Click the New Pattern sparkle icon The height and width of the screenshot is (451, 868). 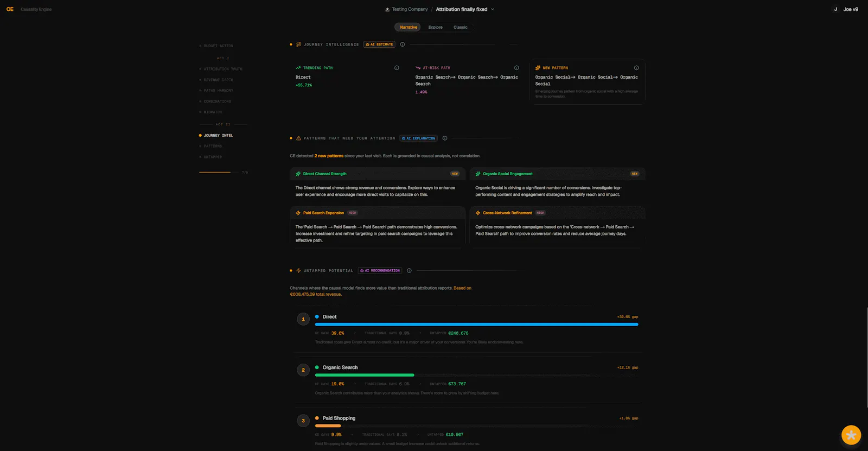pyautogui.click(x=538, y=68)
